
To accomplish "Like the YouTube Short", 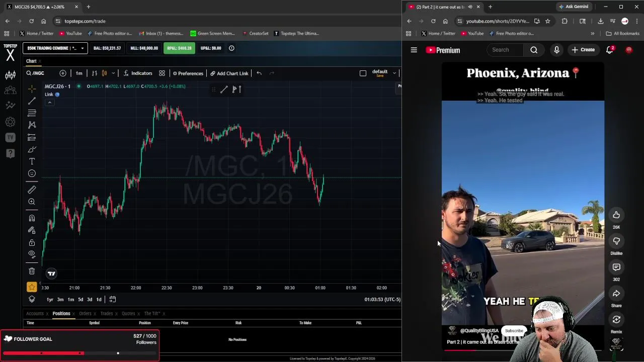I will [616, 215].
